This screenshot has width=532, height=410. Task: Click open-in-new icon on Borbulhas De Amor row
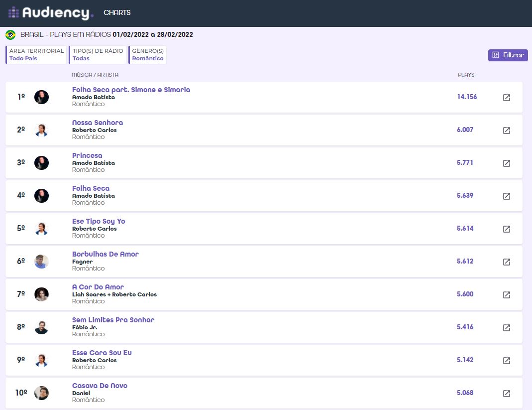(x=506, y=262)
